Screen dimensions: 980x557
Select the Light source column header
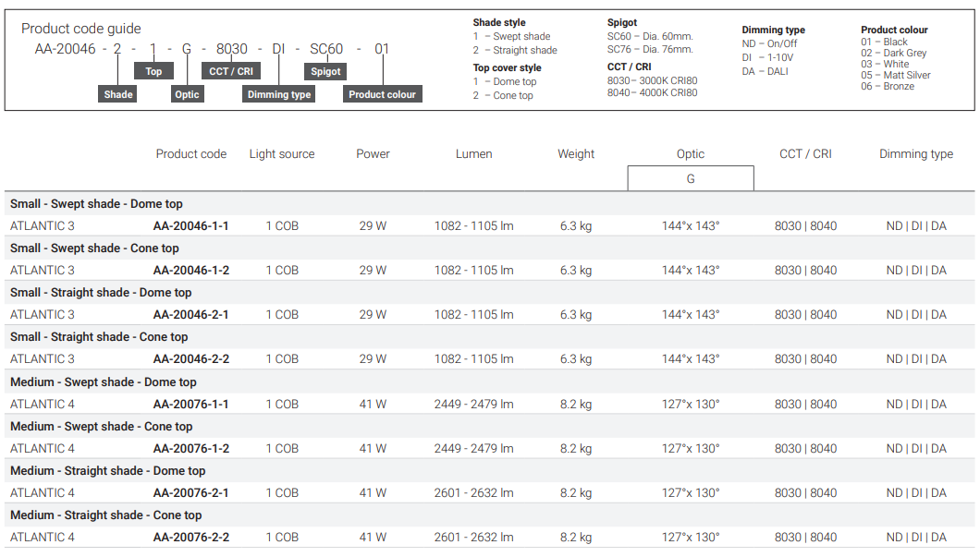click(x=282, y=154)
